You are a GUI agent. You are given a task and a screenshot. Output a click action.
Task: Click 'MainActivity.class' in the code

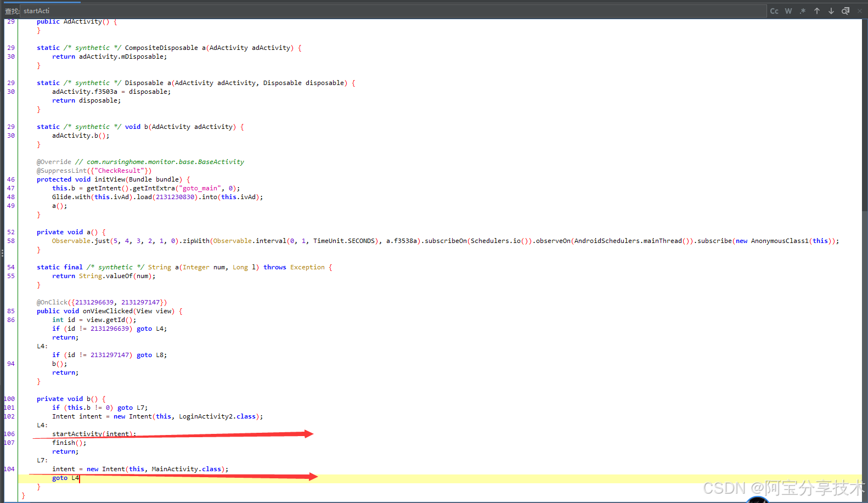coord(187,469)
